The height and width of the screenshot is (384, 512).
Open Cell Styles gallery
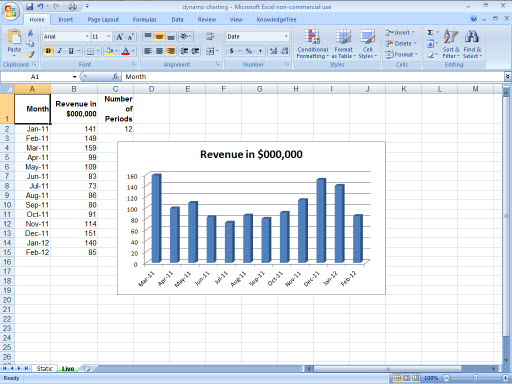click(367, 44)
